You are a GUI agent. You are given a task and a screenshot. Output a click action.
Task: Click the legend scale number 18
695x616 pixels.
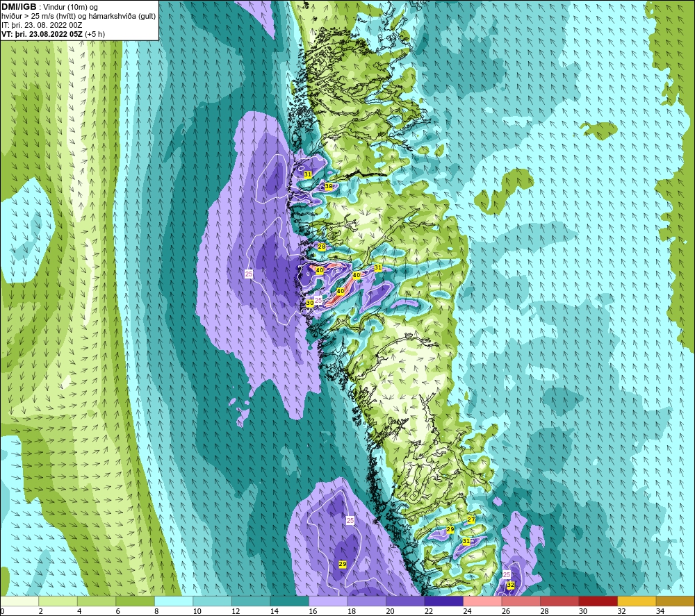tap(351, 611)
